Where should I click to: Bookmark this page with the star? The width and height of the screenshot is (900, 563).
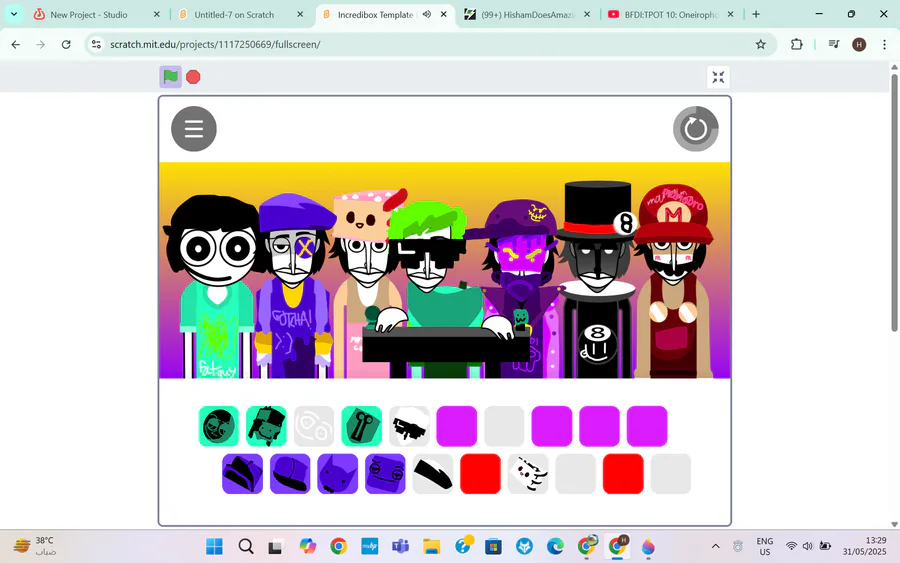(x=761, y=44)
